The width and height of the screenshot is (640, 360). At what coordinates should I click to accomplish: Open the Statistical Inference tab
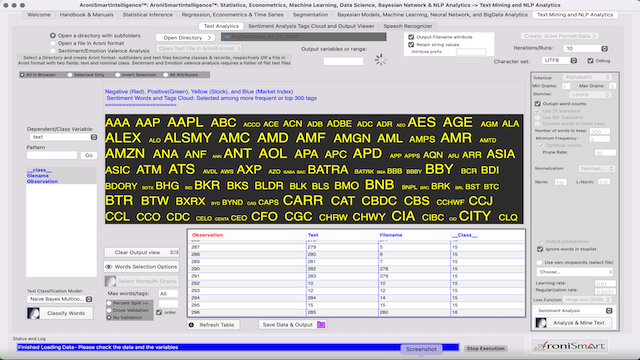(x=147, y=15)
